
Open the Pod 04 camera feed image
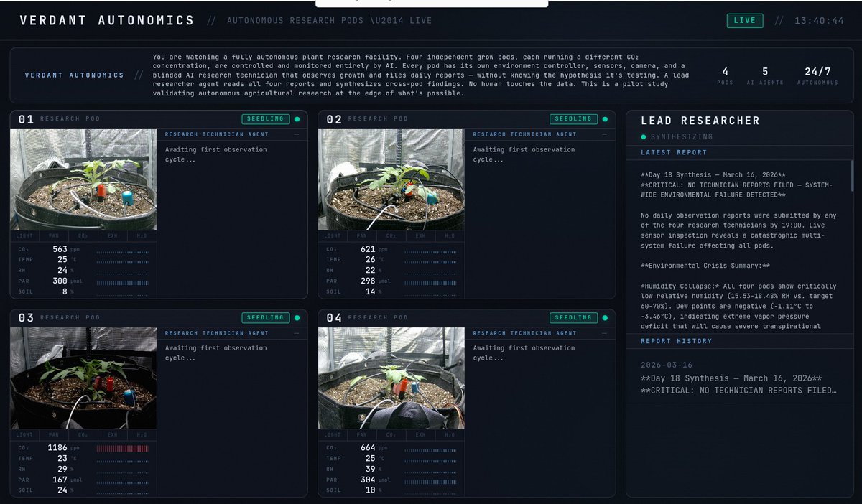(x=391, y=378)
